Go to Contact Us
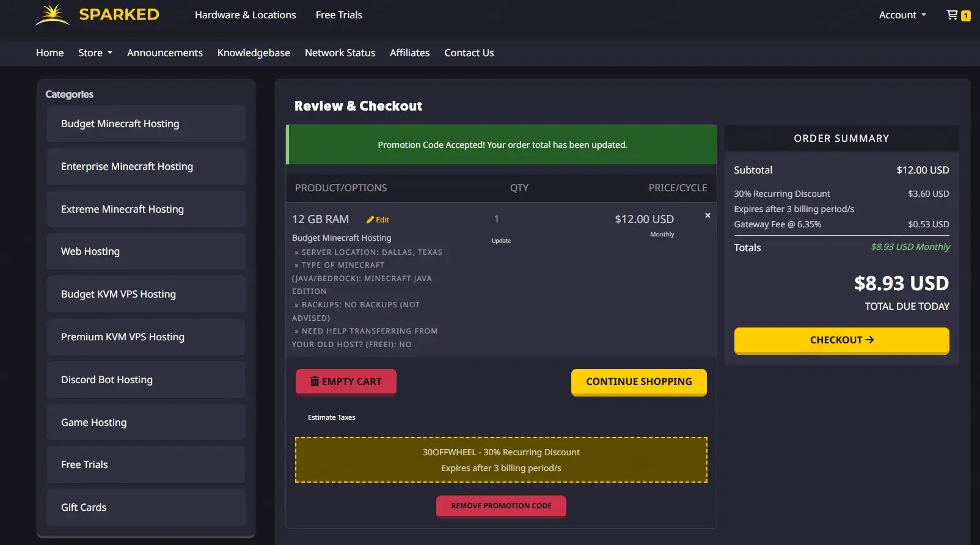The image size is (980, 545). click(x=469, y=53)
